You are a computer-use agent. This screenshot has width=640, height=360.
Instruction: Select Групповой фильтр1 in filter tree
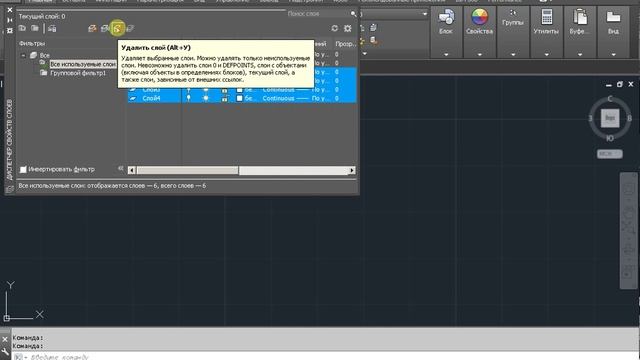click(x=78, y=73)
